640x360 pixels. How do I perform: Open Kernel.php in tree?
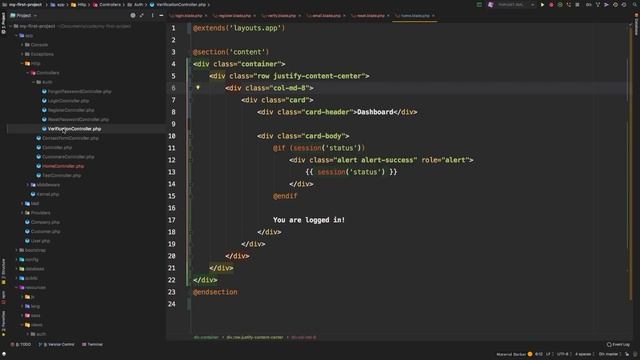(x=48, y=194)
